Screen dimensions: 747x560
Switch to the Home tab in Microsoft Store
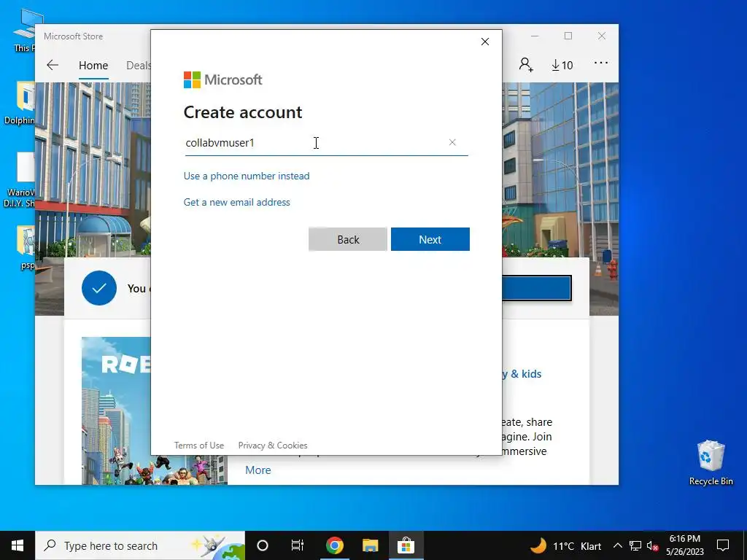point(93,65)
